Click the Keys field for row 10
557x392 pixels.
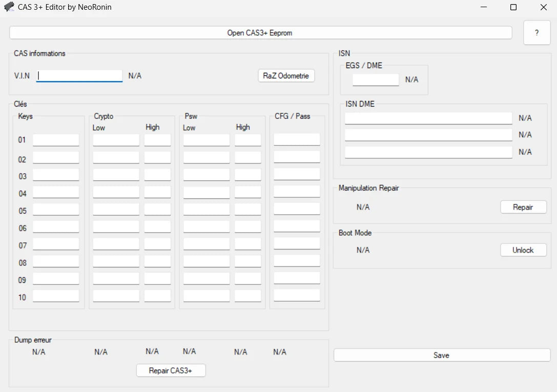click(x=56, y=296)
